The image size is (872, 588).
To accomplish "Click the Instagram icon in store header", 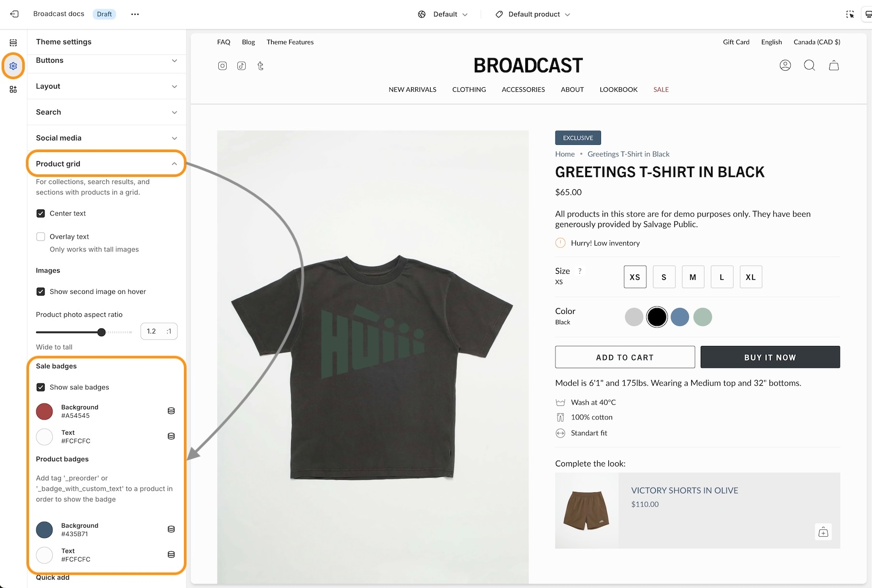I will click(222, 66).
